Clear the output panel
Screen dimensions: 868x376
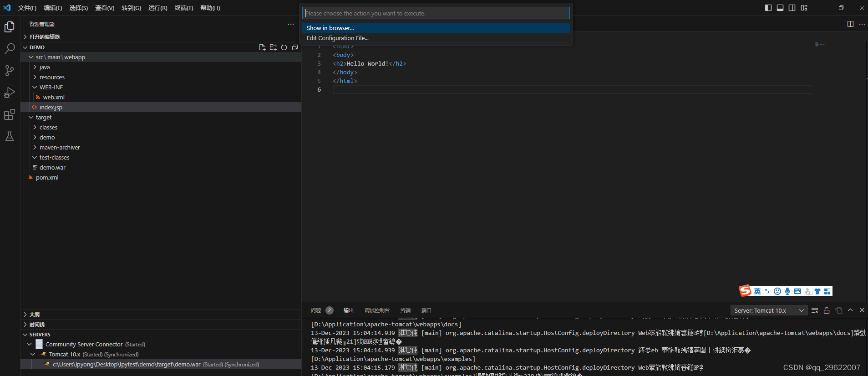pyautogui.click(x=815, y=310)
